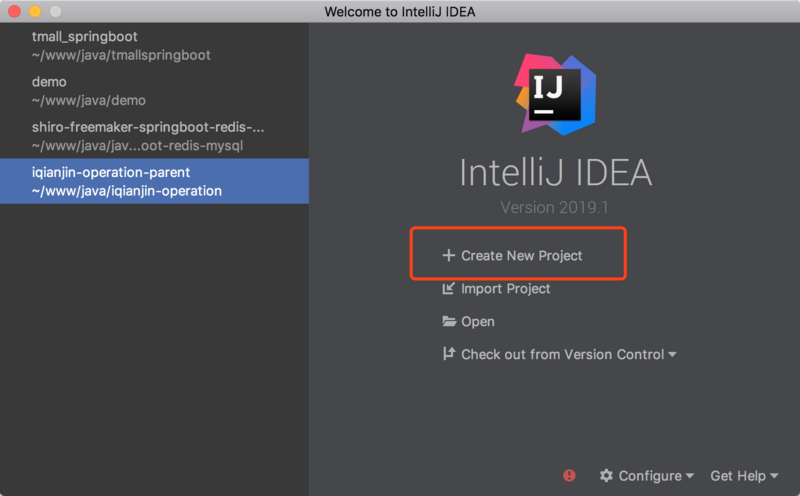Screen dimensions: 800x496
Task: Select the iqianjin-operation-parent project entry
Action: 126,181
